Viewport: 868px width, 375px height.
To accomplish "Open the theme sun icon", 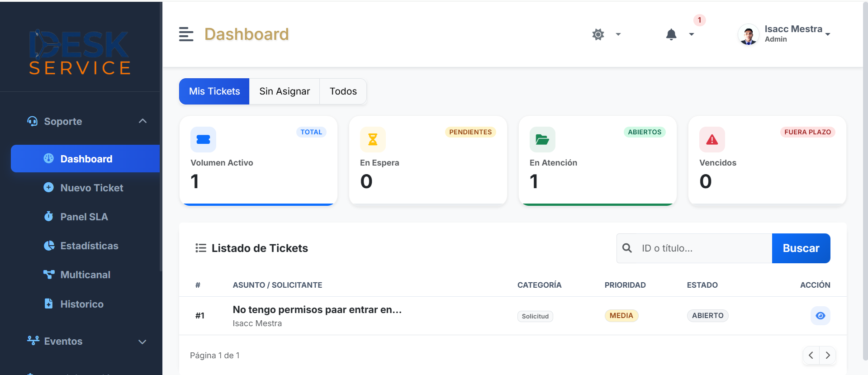I will 598,34.
